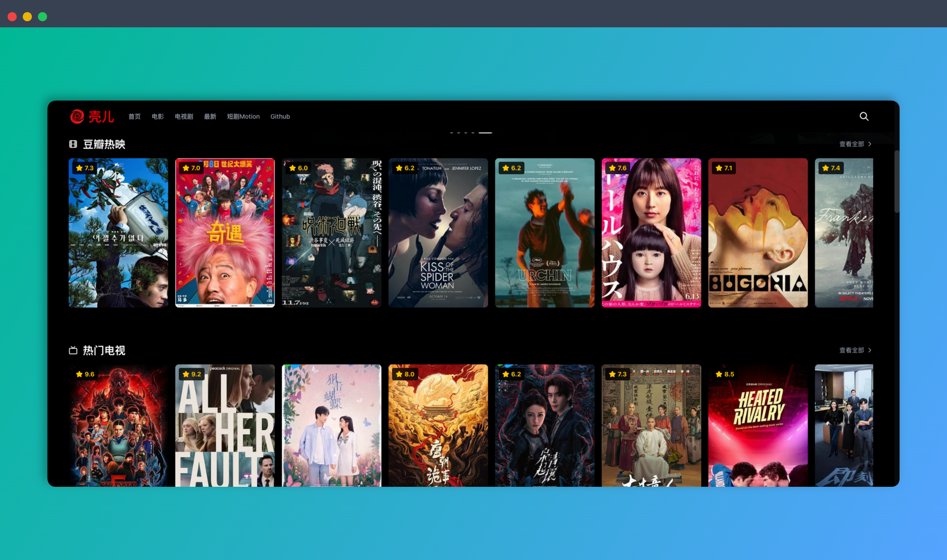Open the Heated Rivalry show poster
This screenshot has height=560, width=947.
(758, 425)
